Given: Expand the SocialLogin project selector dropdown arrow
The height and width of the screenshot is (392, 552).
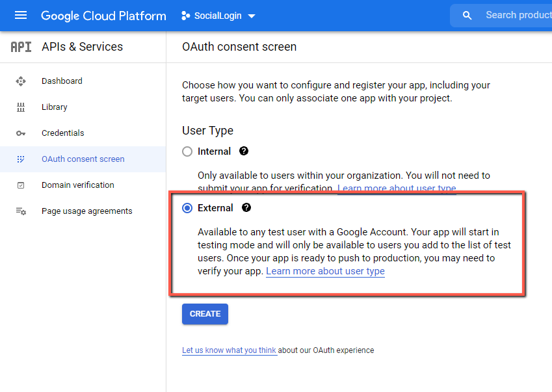Looking at the screenshot, I should coord(252,16).
